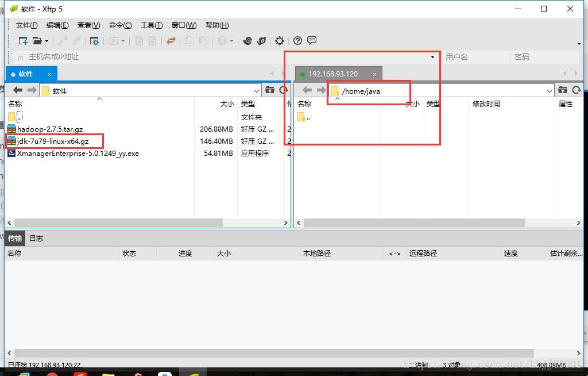Go up one folder in local pane
The height and width of the screenshot is (376, 588).
pos(270,90)
